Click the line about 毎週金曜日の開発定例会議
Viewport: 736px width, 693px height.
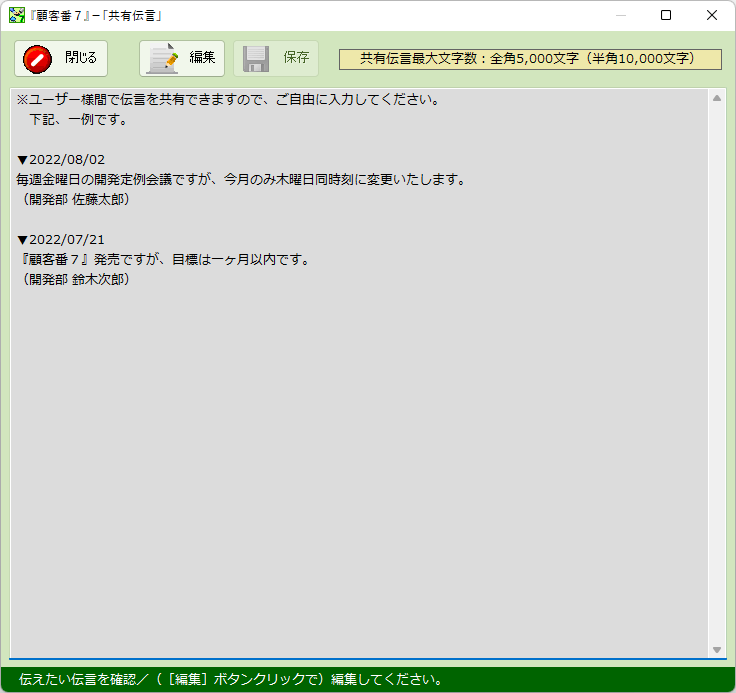coord(241,179)
